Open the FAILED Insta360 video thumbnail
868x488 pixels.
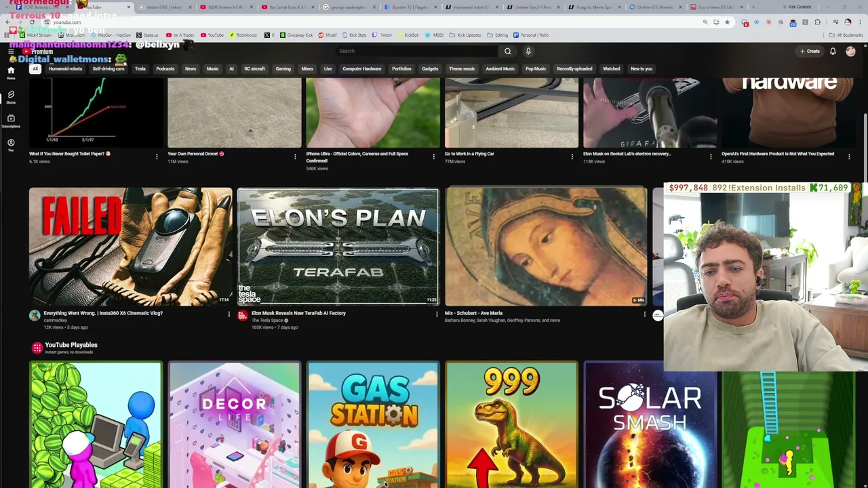point(130,247)
